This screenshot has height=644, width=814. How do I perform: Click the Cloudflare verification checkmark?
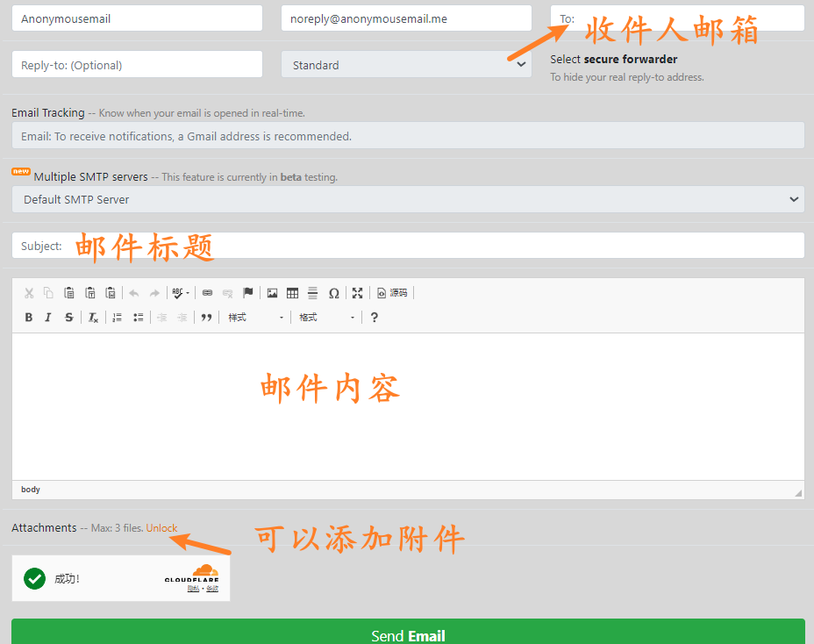pos(35,578)
